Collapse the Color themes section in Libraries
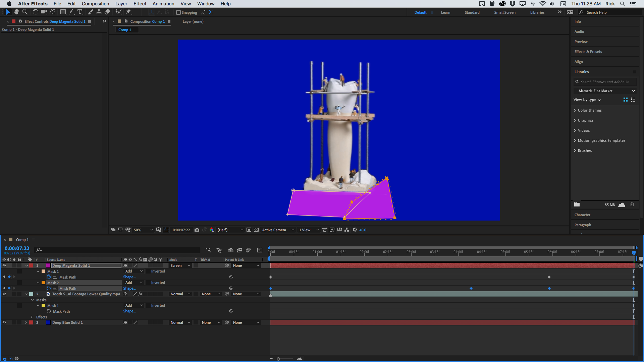Screen dimensions: 644x362 click(x=575, y=110)
